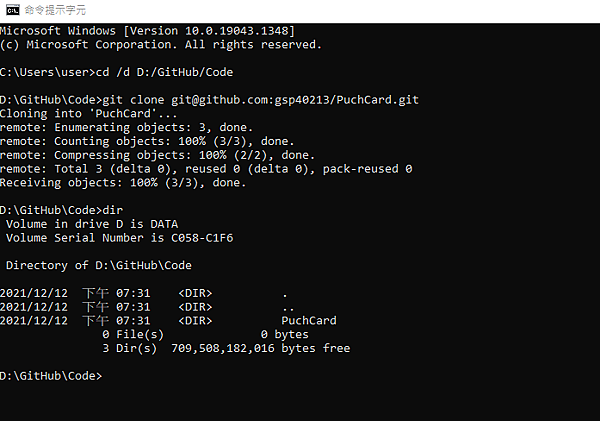Click the 709,508,182,016 bytes free text

pyautogui.click(x=261, y=348)
